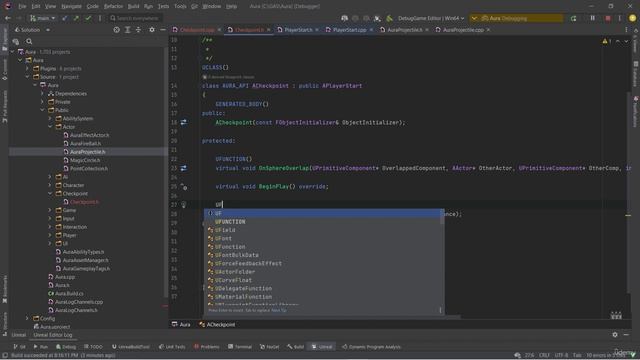Click the gutter override icon on line 18
The image size is (640, 360).
click(184, 122)
